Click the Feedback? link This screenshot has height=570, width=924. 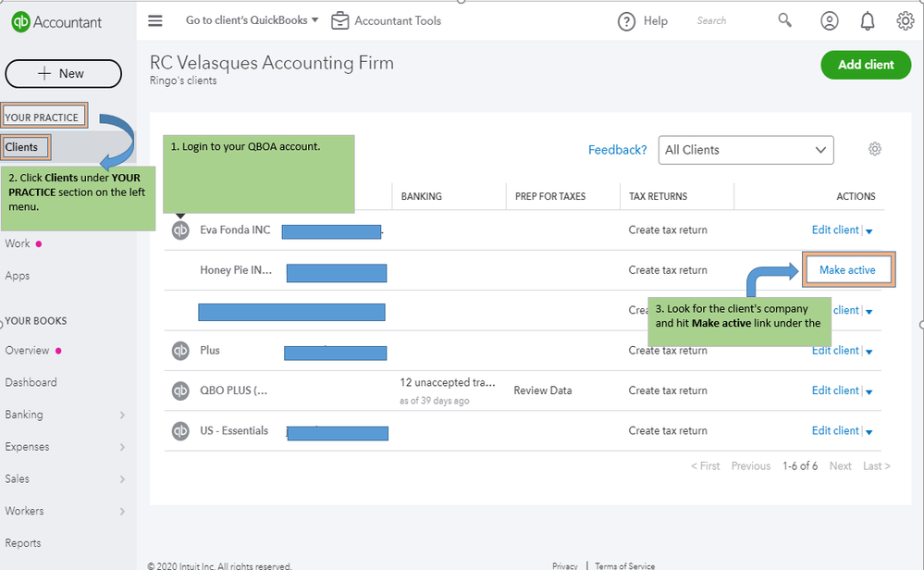[x=617, y=150]
